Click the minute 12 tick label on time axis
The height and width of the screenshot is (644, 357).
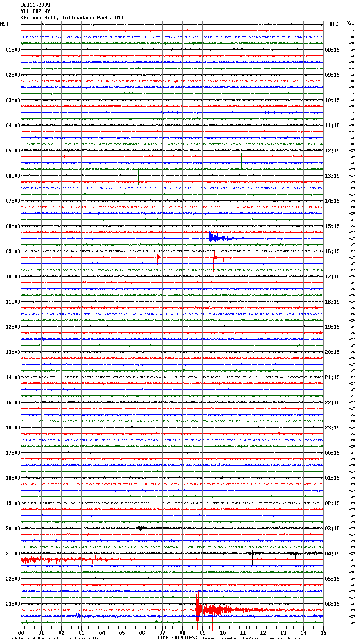click(263, 633)
